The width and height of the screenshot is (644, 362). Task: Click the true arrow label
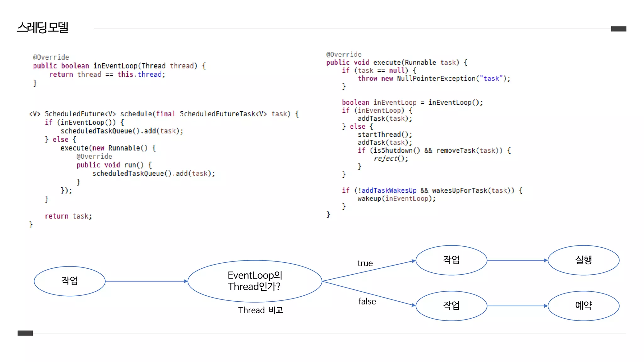pos(365,263)
